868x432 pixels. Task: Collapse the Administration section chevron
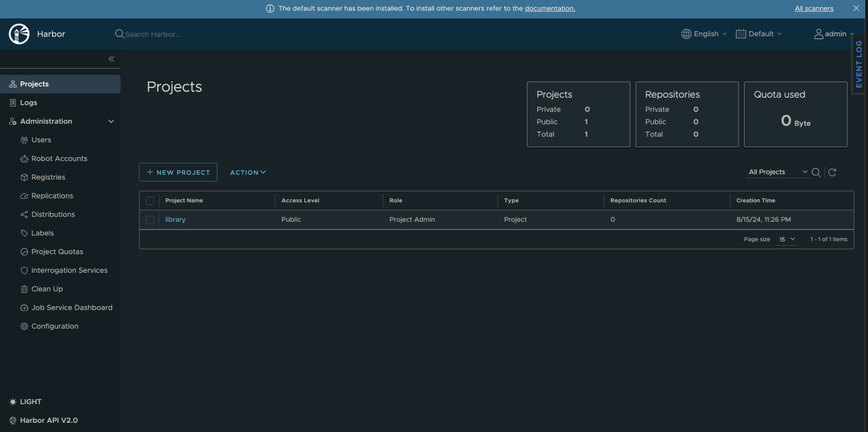111,121
